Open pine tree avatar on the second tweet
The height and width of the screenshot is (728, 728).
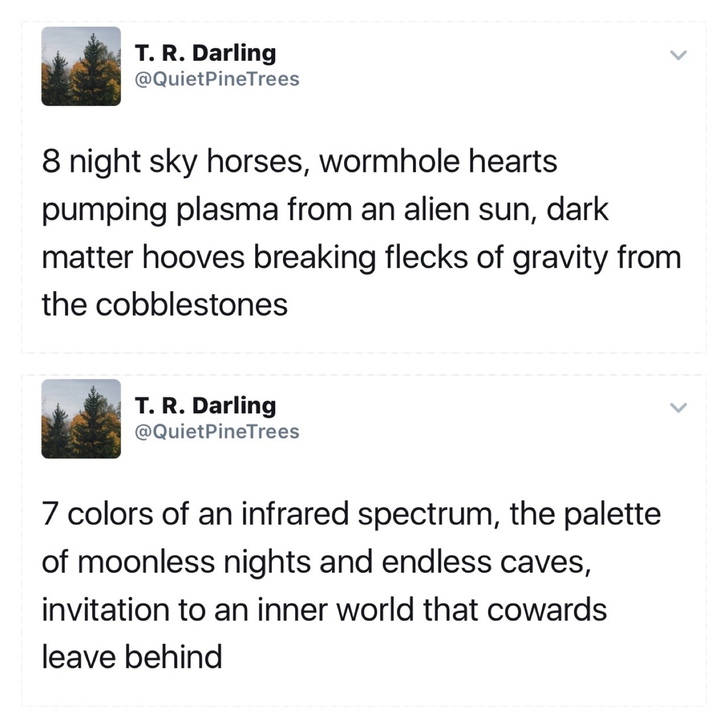click(x=81, y=419)
